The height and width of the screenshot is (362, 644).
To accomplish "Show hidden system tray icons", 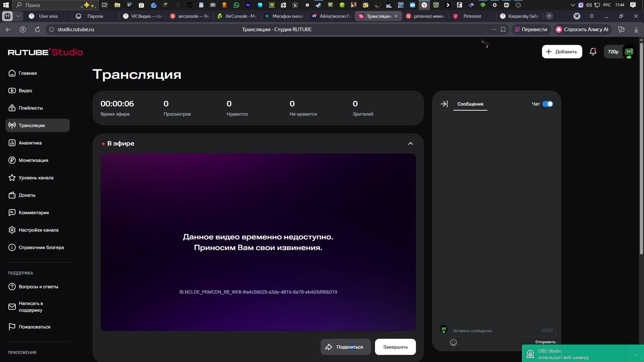I will (573, 5).
